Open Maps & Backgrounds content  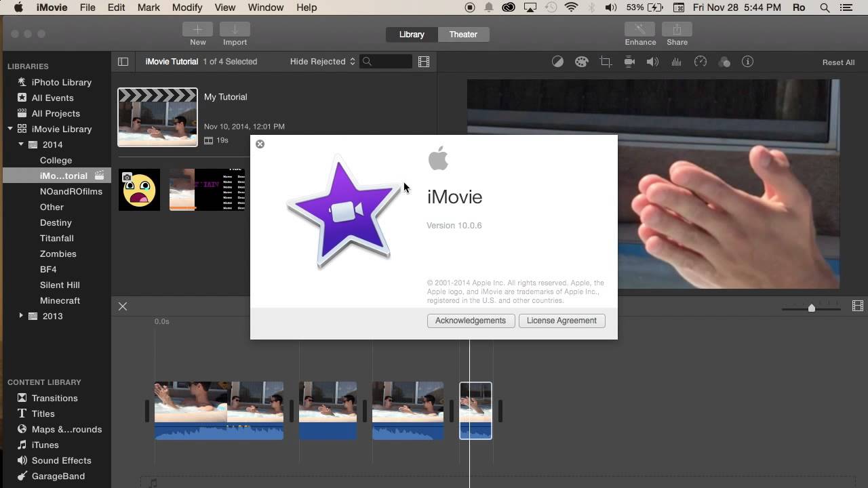point(59,429)
